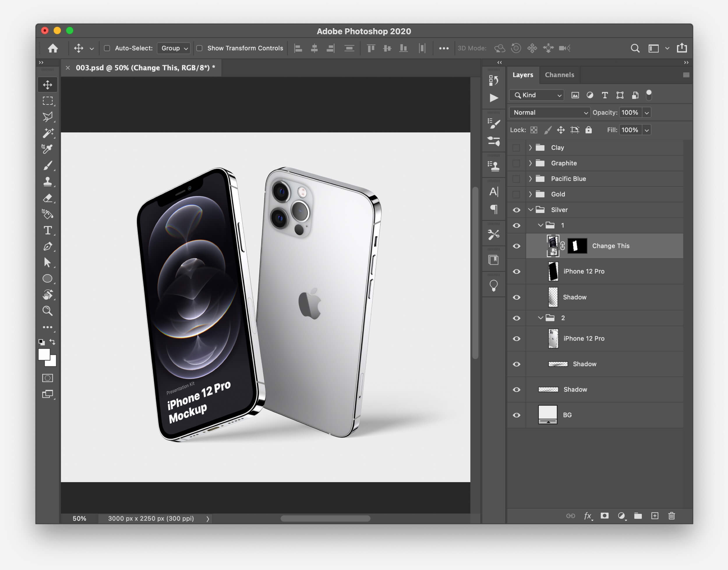Viewport: 728px width, 570px height.
Task: Open the Opacity slider dropdown arrow
Action: [x=647, y=113]
